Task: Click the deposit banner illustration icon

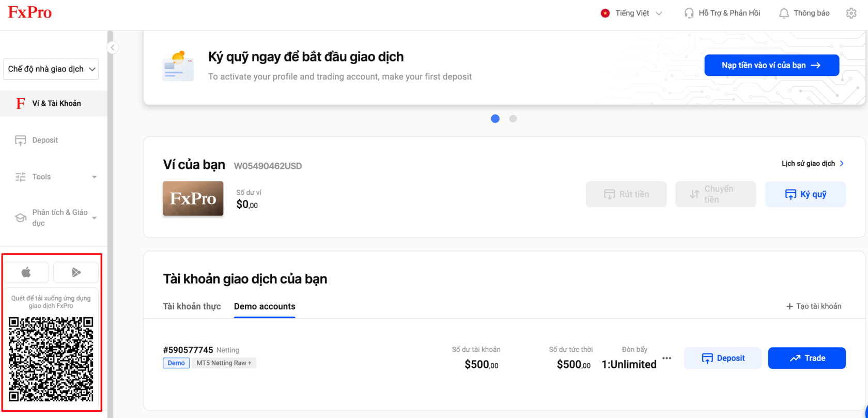Action: (x=178, y=66)
